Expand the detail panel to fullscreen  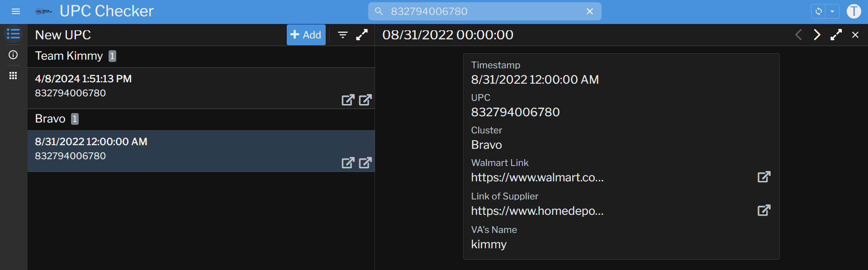[836, 35]
